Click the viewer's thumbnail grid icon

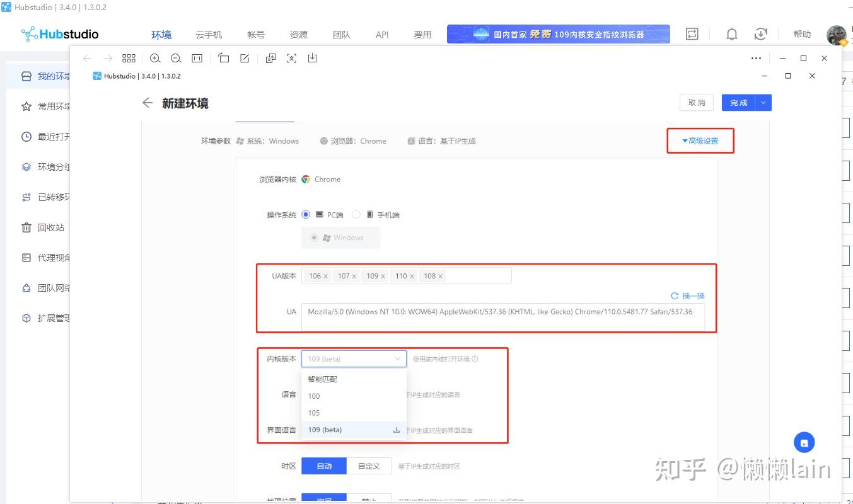click(x=129, y=58)
